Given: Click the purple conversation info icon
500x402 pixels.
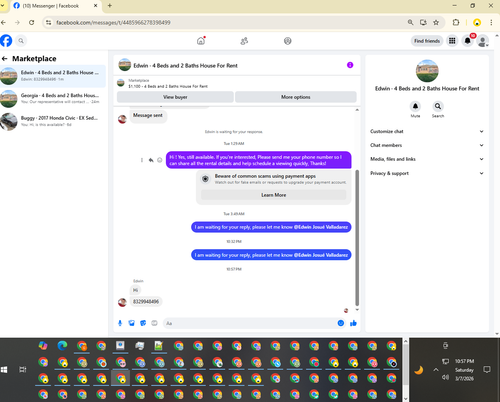Looking at the screenshot, I should point(350,65).
